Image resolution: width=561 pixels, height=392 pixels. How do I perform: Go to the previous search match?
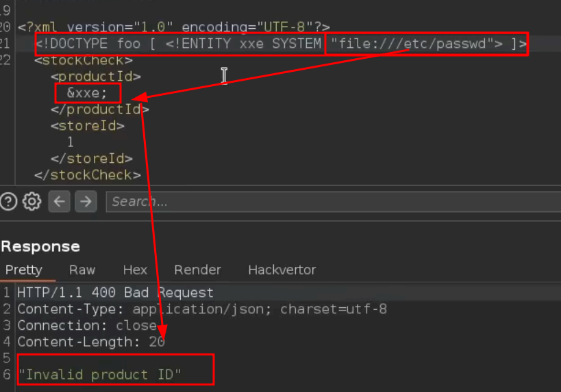59,202
